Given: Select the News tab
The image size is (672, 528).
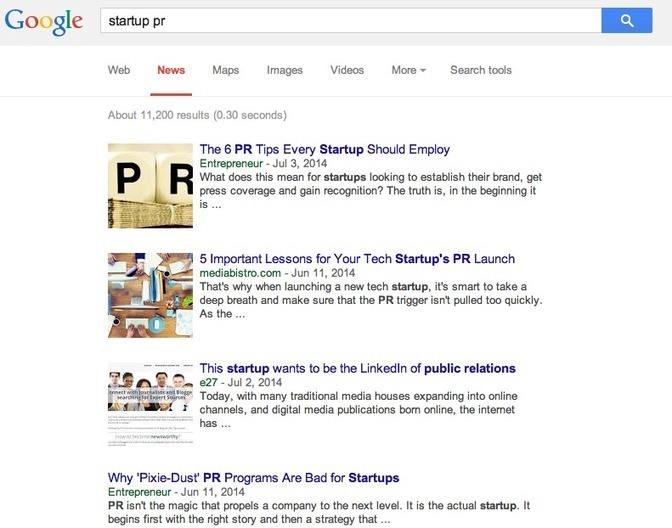Looking at the screenshot, I should [171, 70].
